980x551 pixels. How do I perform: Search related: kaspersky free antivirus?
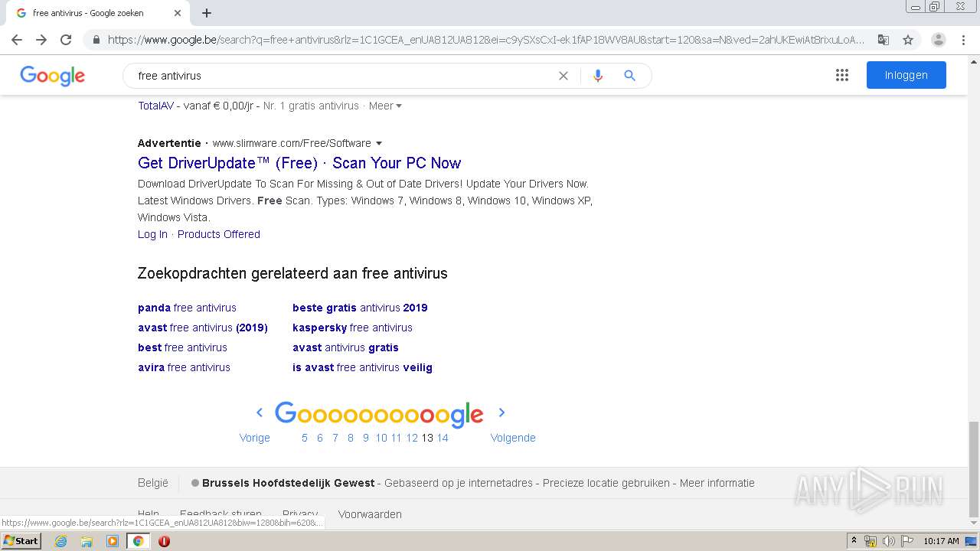(352, 328)
